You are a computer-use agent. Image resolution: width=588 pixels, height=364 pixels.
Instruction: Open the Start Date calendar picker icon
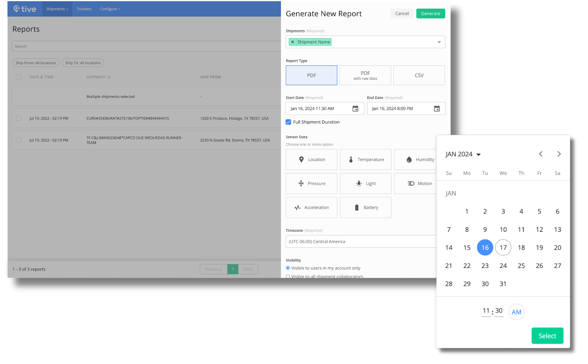[355, 108]
